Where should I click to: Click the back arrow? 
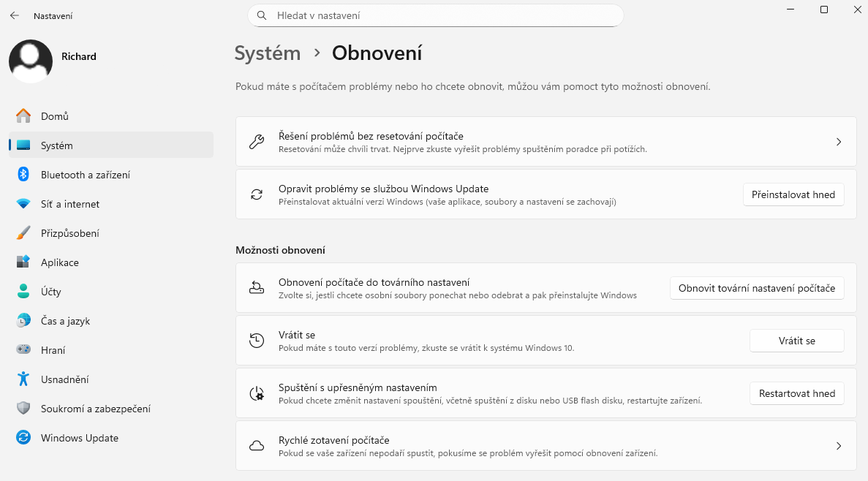click(14, 15)
